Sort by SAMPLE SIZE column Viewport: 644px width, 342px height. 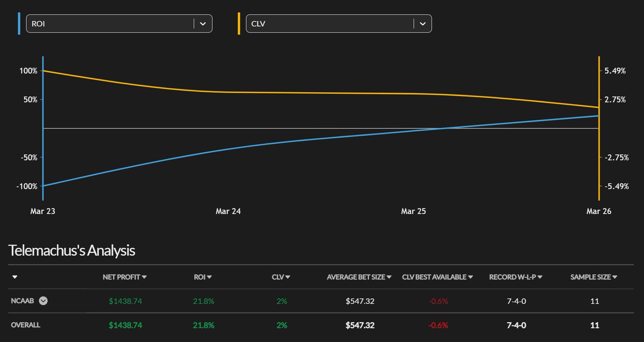coord(594,277)
